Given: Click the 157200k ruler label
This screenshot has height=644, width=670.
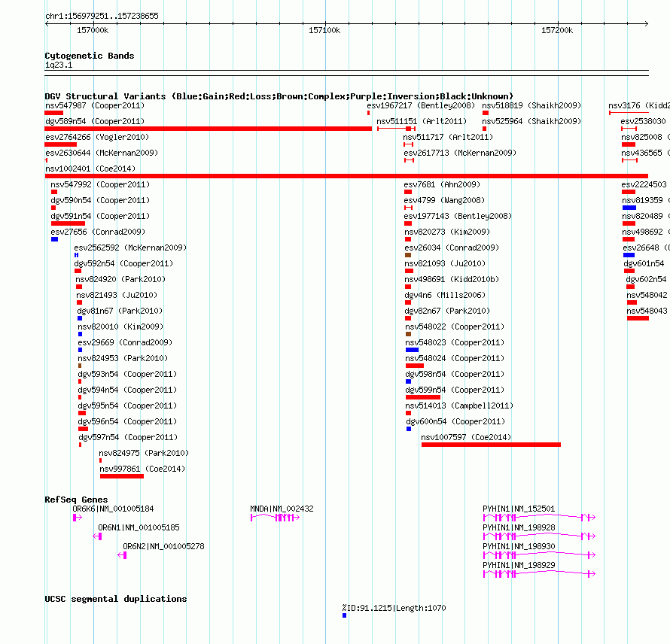Looking at the screenshot, I should point(557,30).
